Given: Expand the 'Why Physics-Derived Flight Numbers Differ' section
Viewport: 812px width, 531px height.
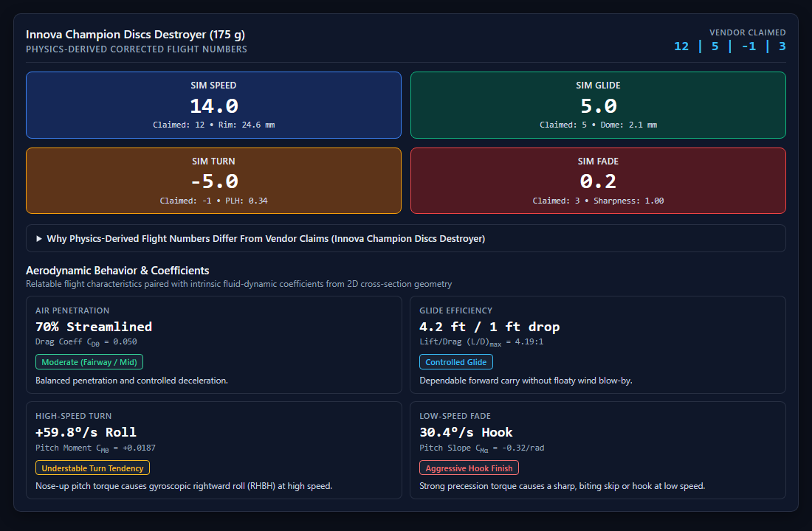Looking at the screenshot, I should 405,239.
